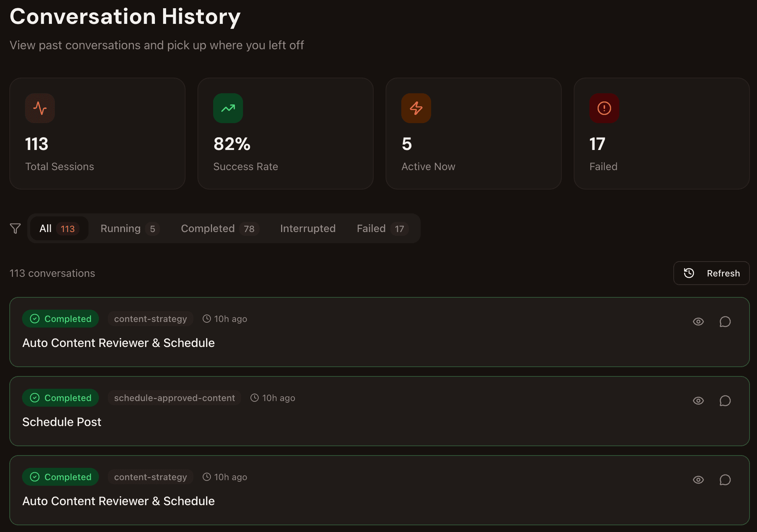Image resolution: width=757 pixels, height=532 pixels.
Task: Click the 17 Failed stat value
Action: click(597, 144)
